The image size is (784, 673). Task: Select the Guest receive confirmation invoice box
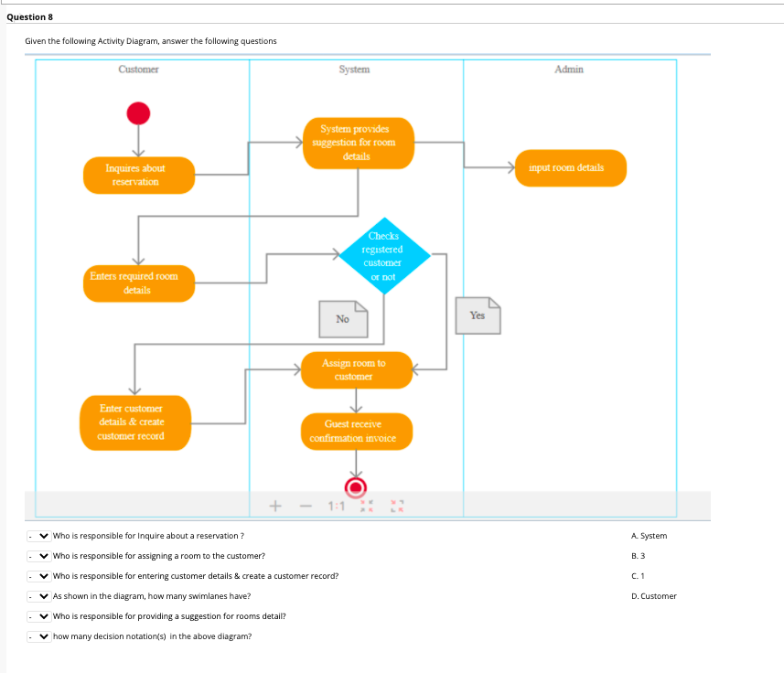pyautogui.click(x=355, y=431)
